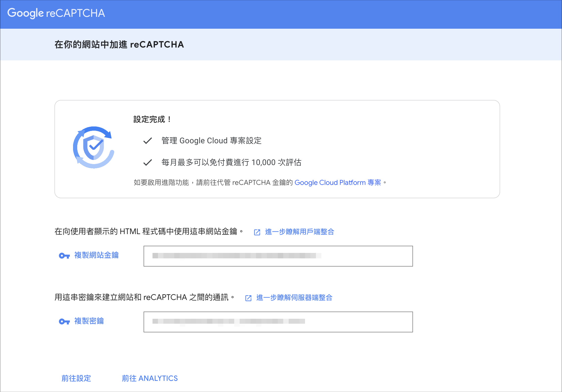Click 複製密鑰 to copy the secret key

click(x=89, y=321)
